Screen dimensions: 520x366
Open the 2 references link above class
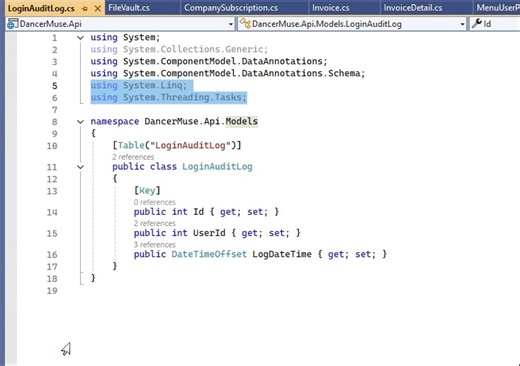coord(133,157)
